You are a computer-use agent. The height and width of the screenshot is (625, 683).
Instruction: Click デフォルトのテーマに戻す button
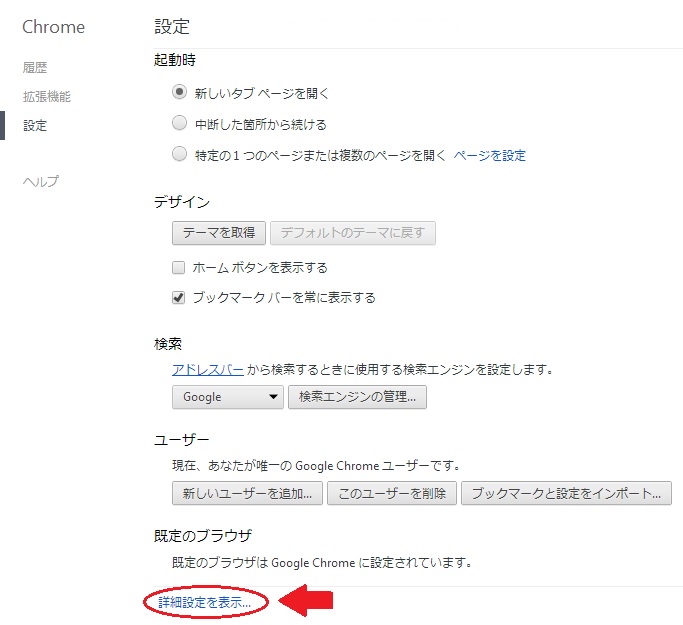[x=353, y=233]
